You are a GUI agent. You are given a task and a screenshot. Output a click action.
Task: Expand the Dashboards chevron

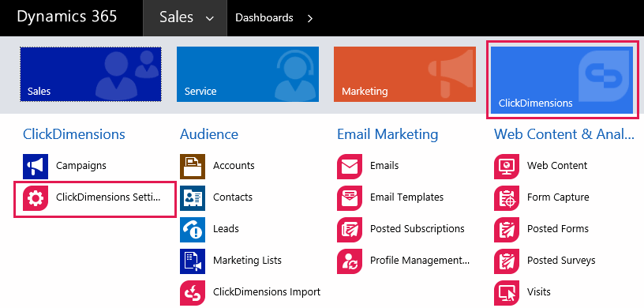point(310,18)
